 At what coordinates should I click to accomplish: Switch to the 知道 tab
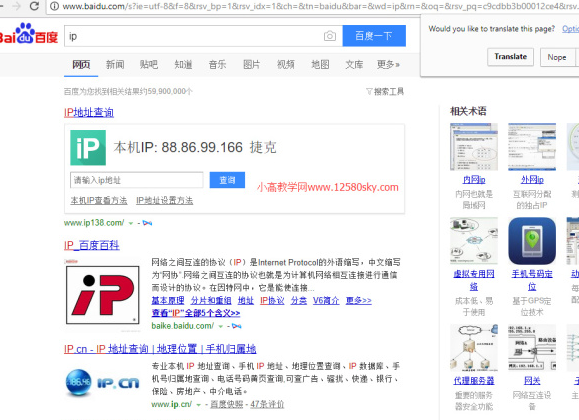point(183,65)
